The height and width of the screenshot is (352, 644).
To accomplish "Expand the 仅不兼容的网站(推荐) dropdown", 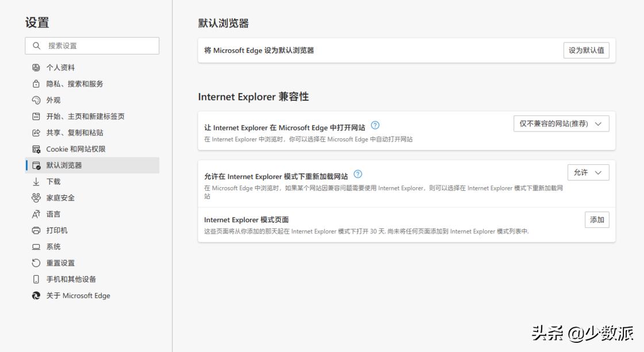I will 561,123.
